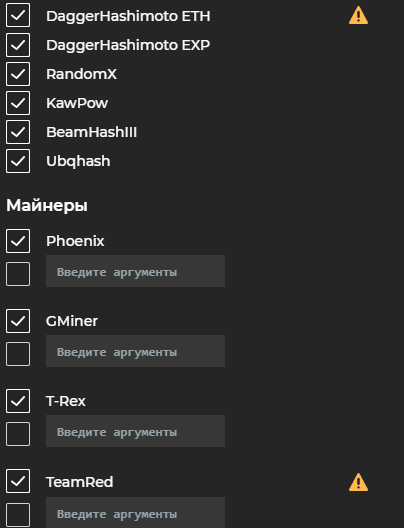Click the warning icon beside DaggerHashimoto ETH
404x528 pixels.
point(358,15)
